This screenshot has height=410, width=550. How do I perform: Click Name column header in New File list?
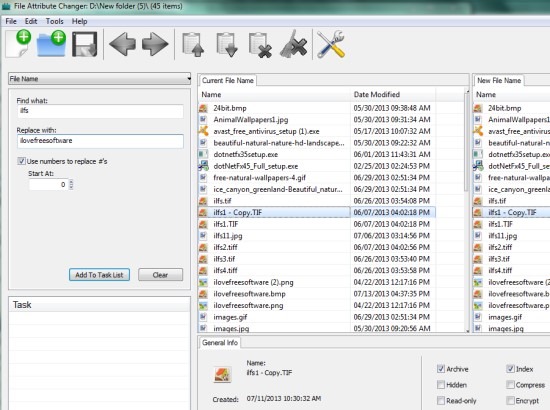point(512,95)
